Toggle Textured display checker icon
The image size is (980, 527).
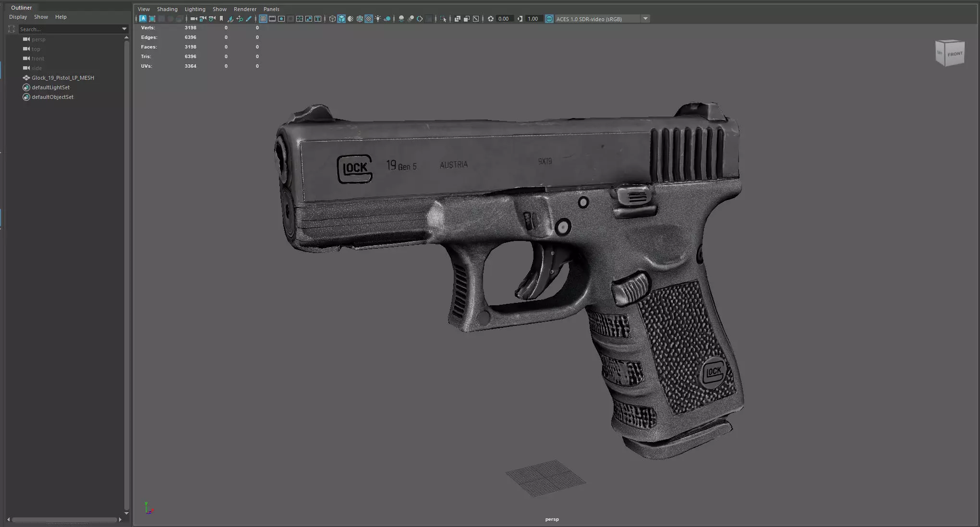pyautogui.click(x=369, y=19)
